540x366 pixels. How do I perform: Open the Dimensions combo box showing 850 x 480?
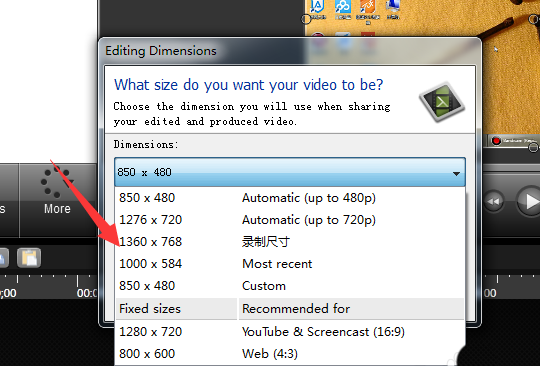coord(290,172)
